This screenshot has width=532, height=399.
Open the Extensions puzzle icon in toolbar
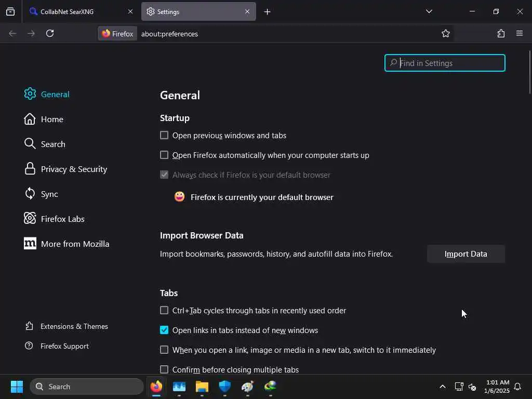501,34
